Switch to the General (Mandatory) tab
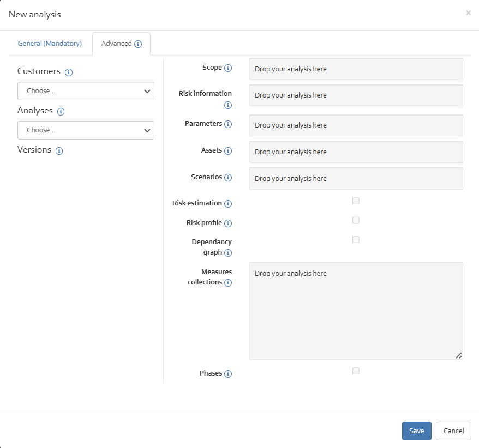Screen dimensions: 479x448 [x=50, y=44]
